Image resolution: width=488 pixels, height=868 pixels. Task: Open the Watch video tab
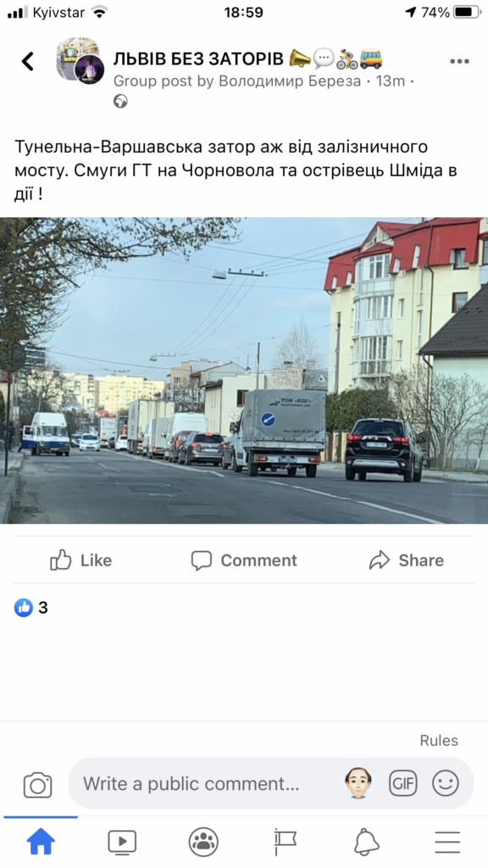122,843
